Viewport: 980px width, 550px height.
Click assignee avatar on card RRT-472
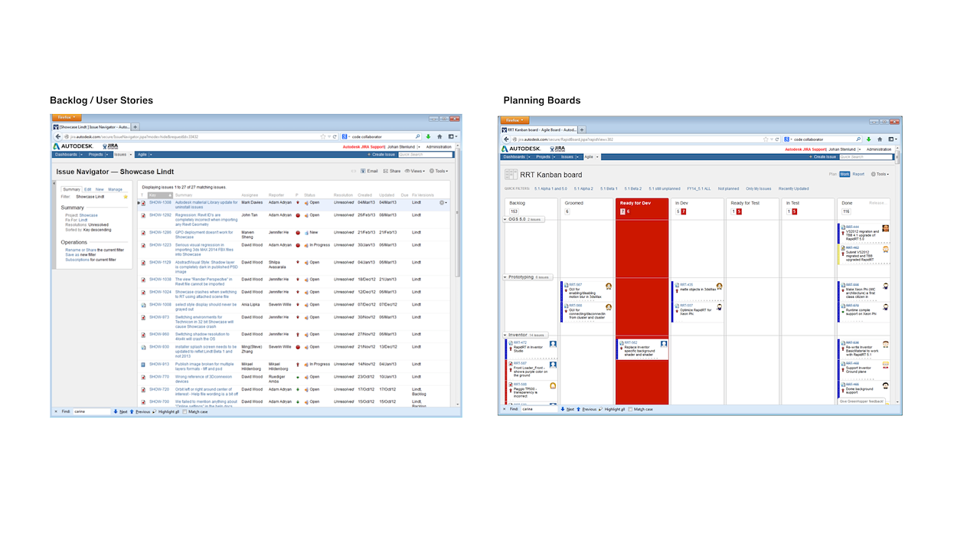[553, 344]
